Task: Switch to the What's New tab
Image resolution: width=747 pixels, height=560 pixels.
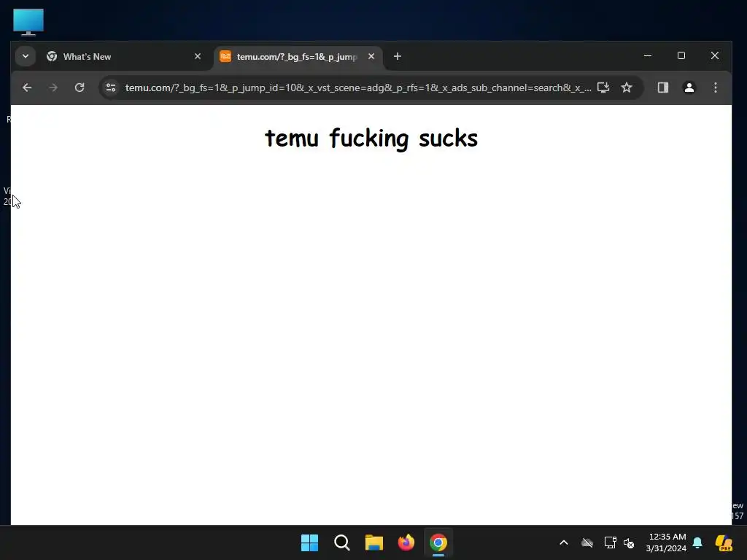Action: point(124,57)
